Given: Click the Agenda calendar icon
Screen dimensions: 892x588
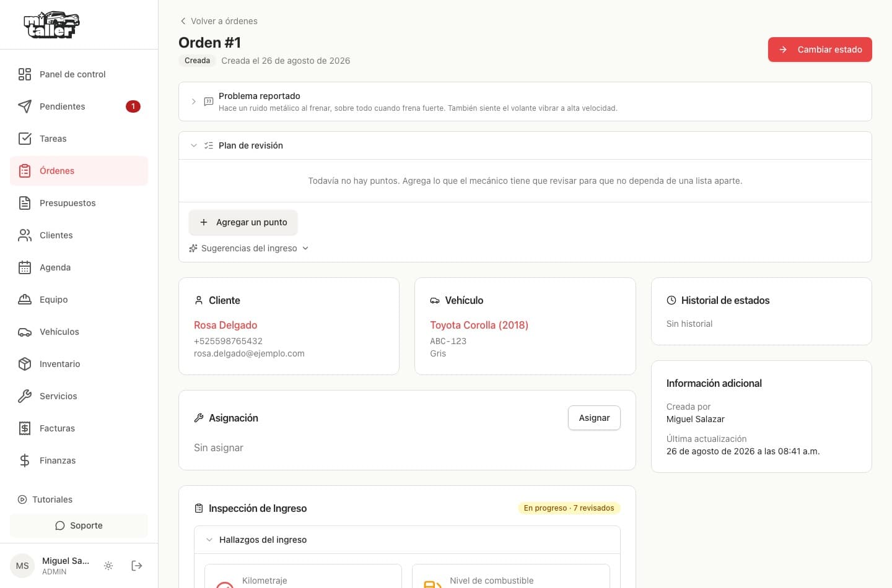Looking at the screenshot, I should pyautogui.click(x=25, y=267).
